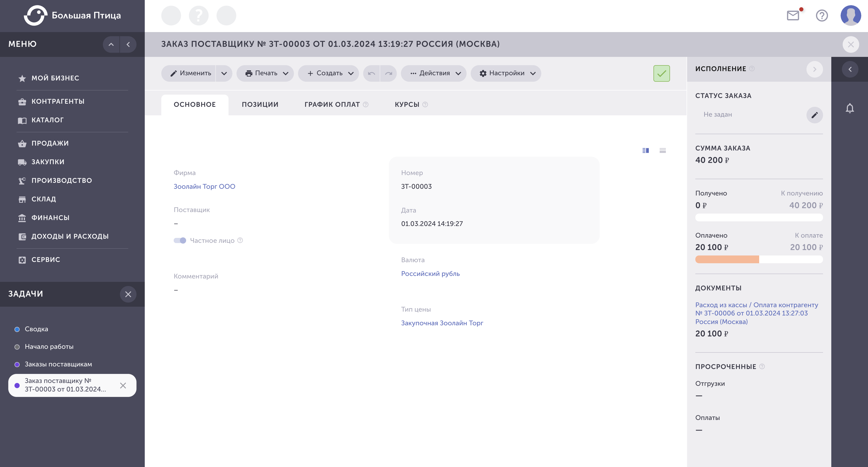This screenshot has width=868, height=467.
Task: Edit order status with pencil icon
Action: pyautogui.click(x=814, y=115)
